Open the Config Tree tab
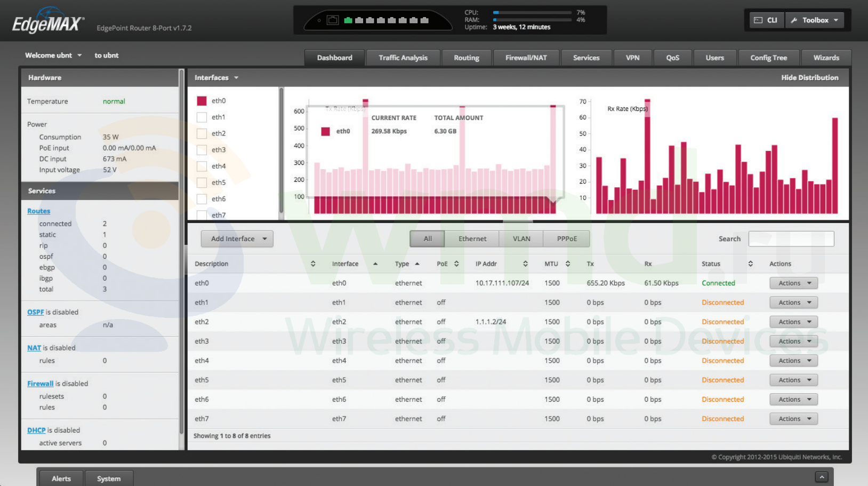Viewport: 868px width, 486px height. click(x=769, y=58)
